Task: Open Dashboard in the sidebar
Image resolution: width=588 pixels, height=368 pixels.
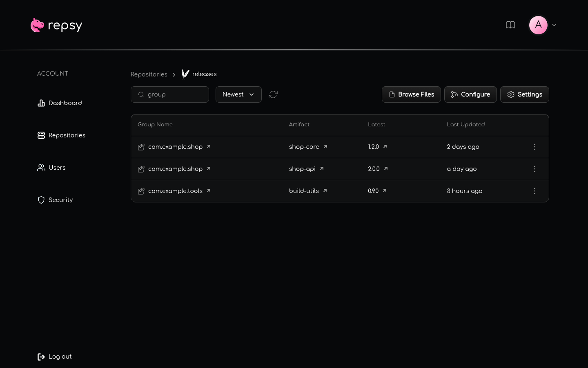Action: pos(60,103)
